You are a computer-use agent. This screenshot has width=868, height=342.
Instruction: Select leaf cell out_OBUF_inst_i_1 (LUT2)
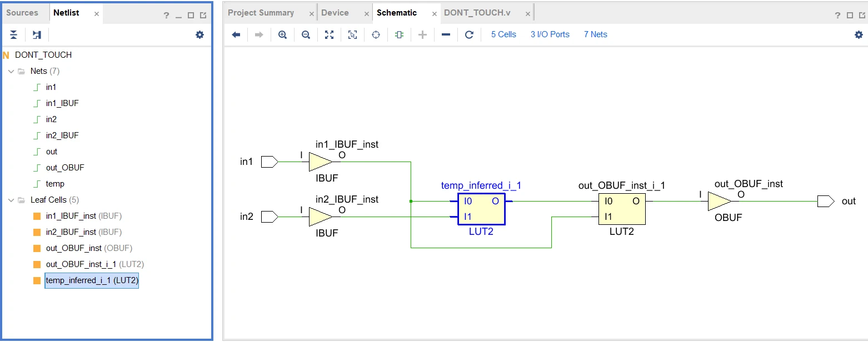coord(95,264)
